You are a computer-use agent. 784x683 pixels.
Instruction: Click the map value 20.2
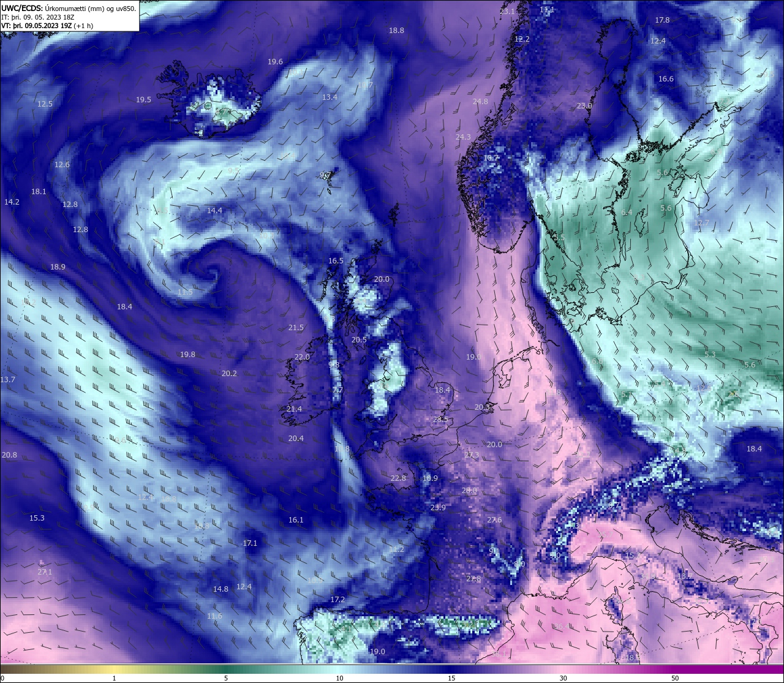point(229,374)
